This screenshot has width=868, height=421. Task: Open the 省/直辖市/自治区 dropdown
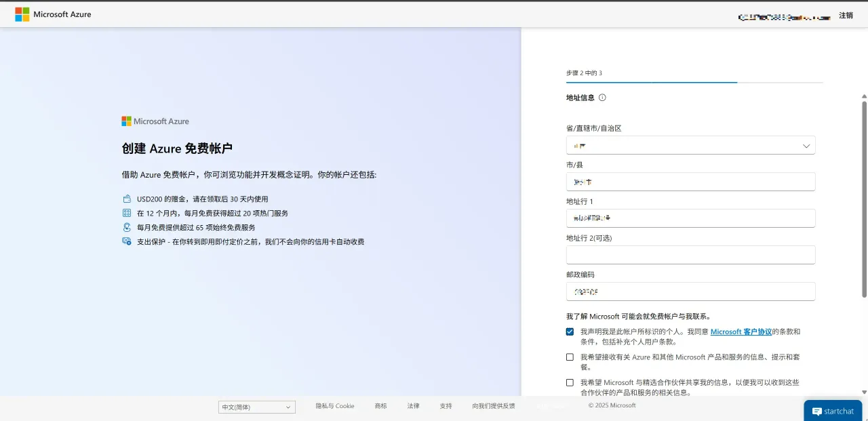(690, 145)
